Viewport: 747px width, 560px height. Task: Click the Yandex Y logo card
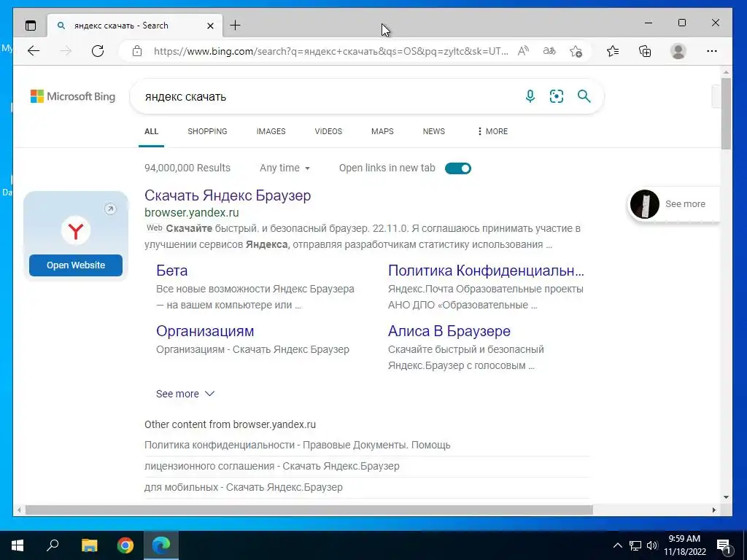(76, 231)
